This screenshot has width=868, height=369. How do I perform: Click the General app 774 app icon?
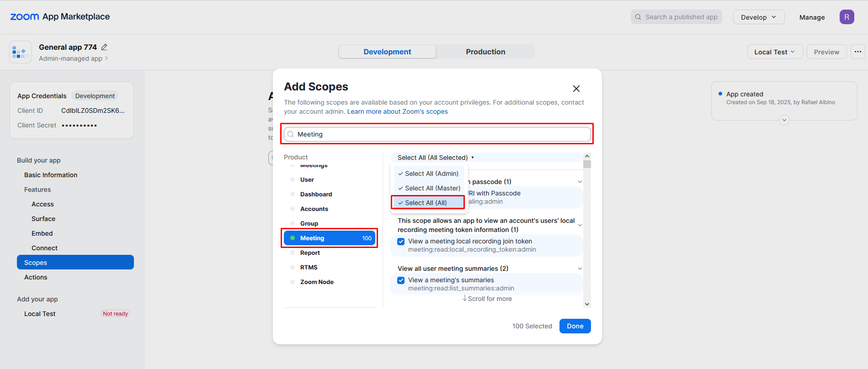coord(21,52)
